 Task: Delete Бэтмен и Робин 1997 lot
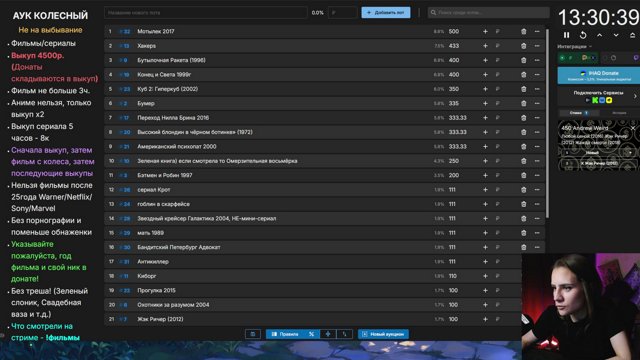click(x=524, y=175)
